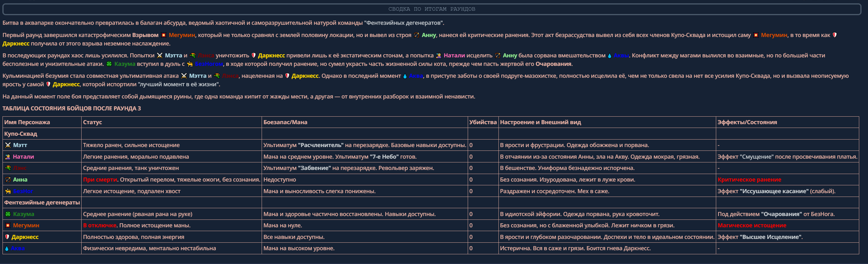Screen dimensions: 868x264
Task: Select the name Казума in the table
Action: click(x=23, y=214)
